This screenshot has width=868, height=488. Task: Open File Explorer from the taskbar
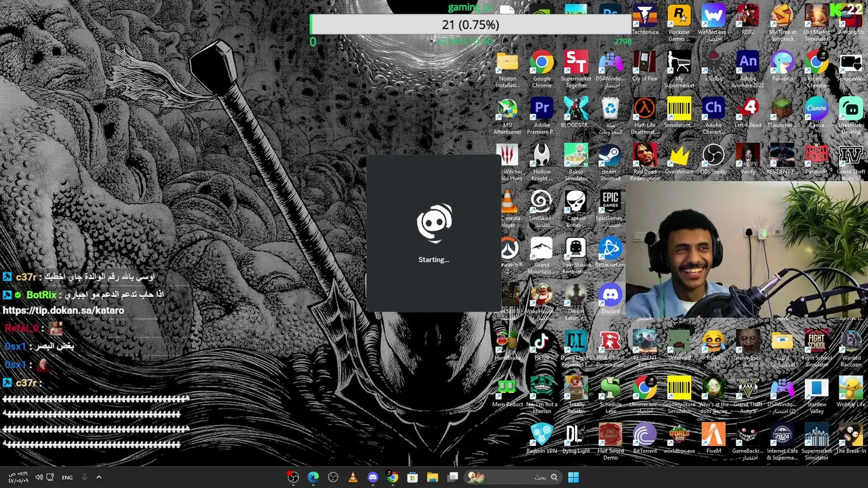[x=432, y=477]
